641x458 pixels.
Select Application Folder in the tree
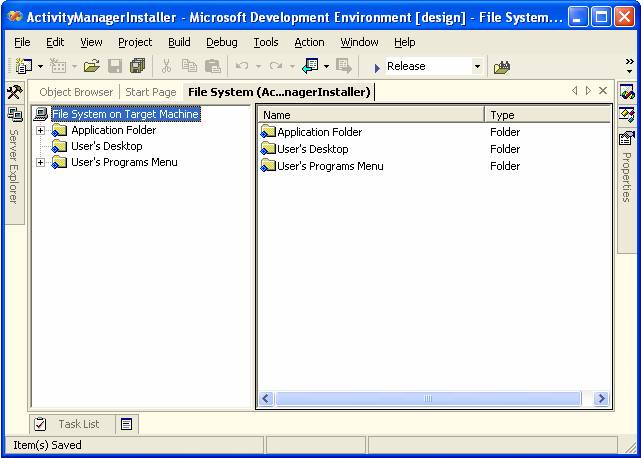(114, 130)
